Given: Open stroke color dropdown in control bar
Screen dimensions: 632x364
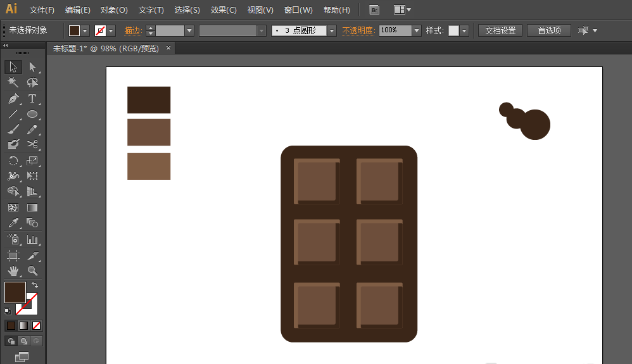Looking at the screenshot, I should 111,30.
